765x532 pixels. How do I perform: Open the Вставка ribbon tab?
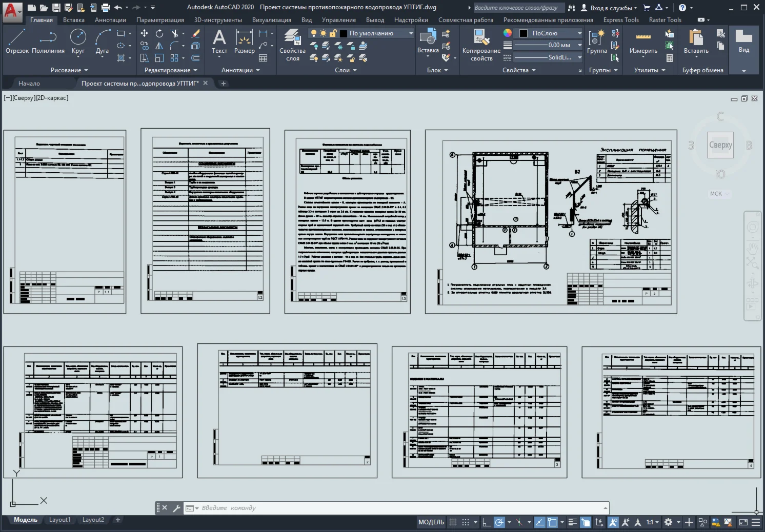(x=74, y=20)
